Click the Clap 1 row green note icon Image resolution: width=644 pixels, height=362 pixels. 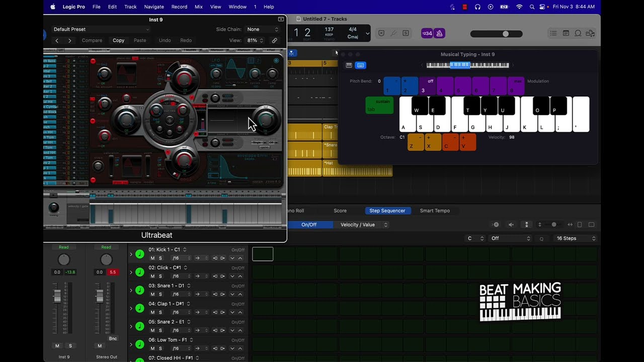140,308
